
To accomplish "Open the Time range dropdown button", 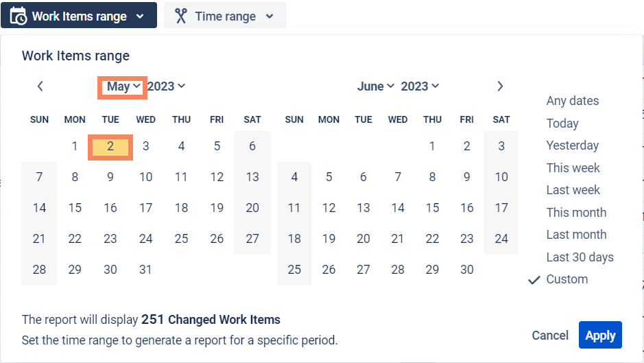I will pos(225,16).
